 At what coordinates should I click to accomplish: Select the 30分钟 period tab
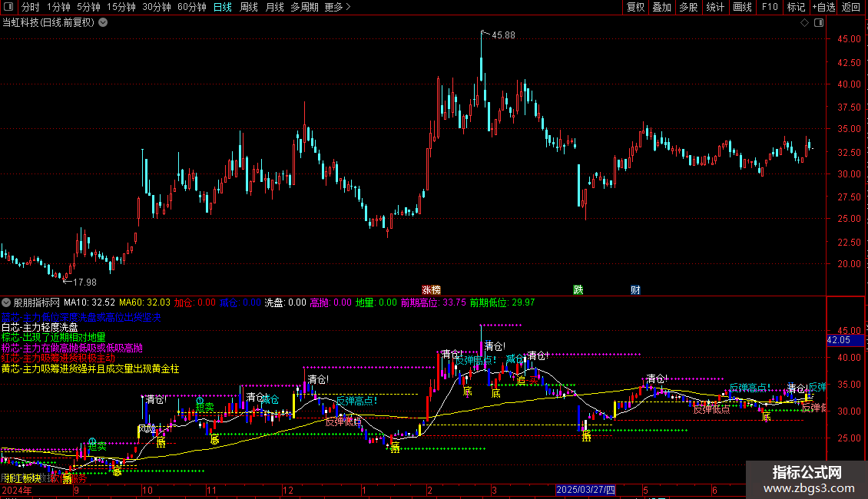click(x=156, y=7)
